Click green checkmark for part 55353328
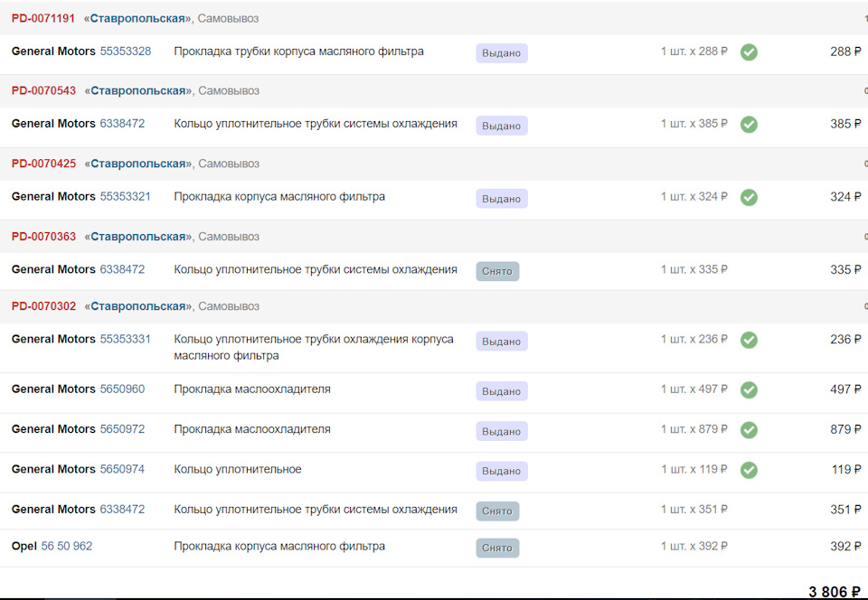This screenshot has width=868, height=600. point(749,52)
